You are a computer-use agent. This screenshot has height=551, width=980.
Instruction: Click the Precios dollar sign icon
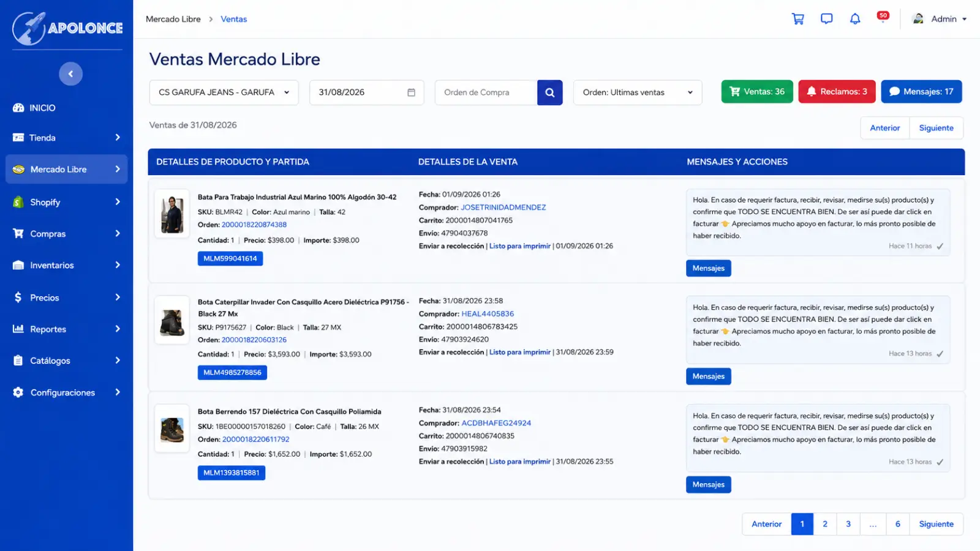[18, 298]
